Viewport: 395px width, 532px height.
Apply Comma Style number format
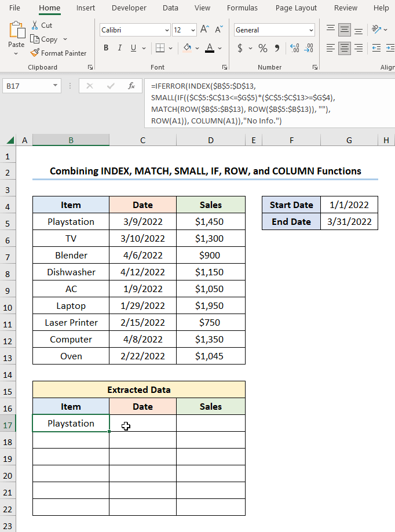[277, 48]
